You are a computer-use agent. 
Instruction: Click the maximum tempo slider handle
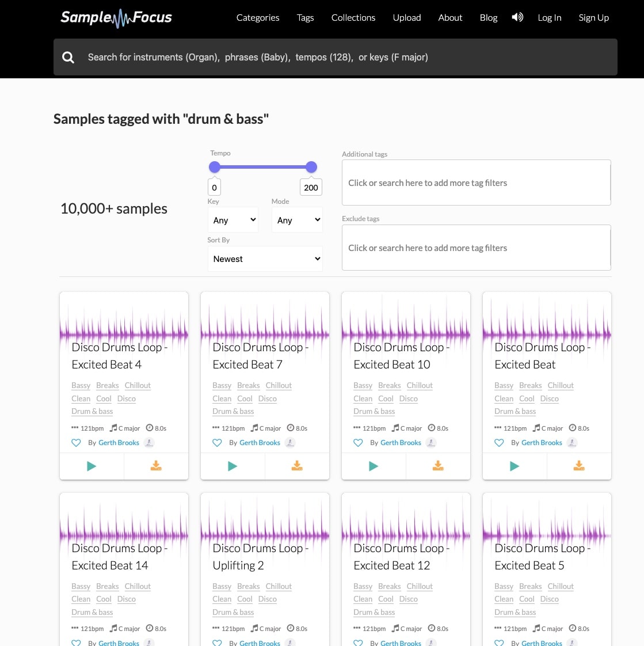[311, 167]
